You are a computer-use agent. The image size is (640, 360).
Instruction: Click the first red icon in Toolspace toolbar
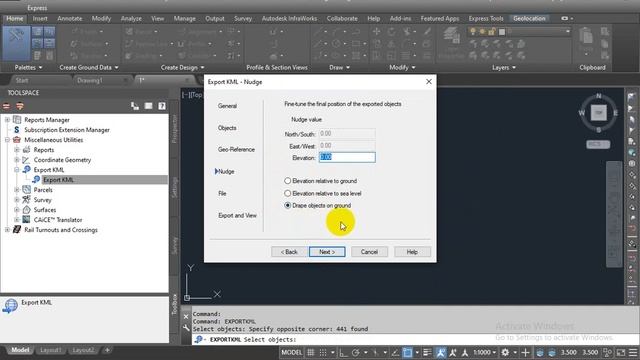7,106
